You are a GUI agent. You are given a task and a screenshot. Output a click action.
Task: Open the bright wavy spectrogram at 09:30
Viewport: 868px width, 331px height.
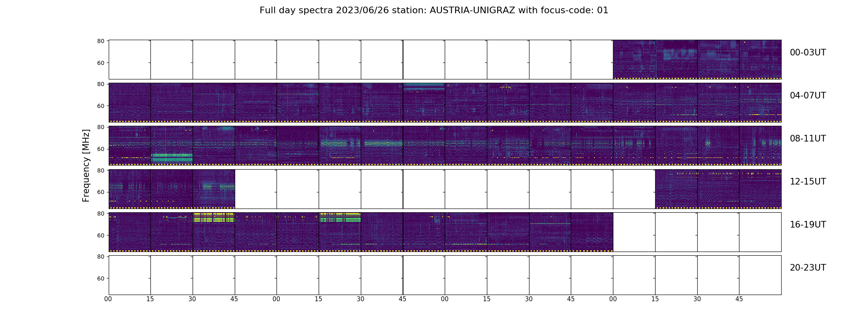pos(382,146)
